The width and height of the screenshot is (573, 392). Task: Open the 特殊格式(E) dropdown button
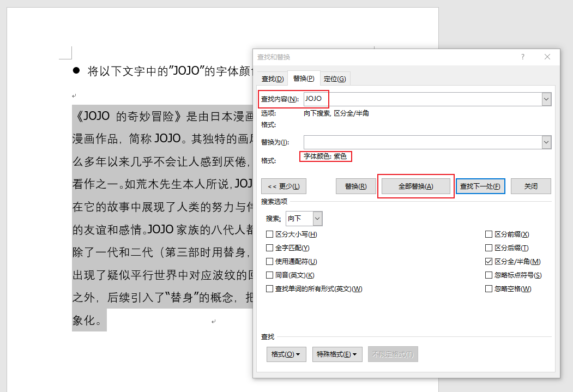pyautogui.click(x=337, y=354)
